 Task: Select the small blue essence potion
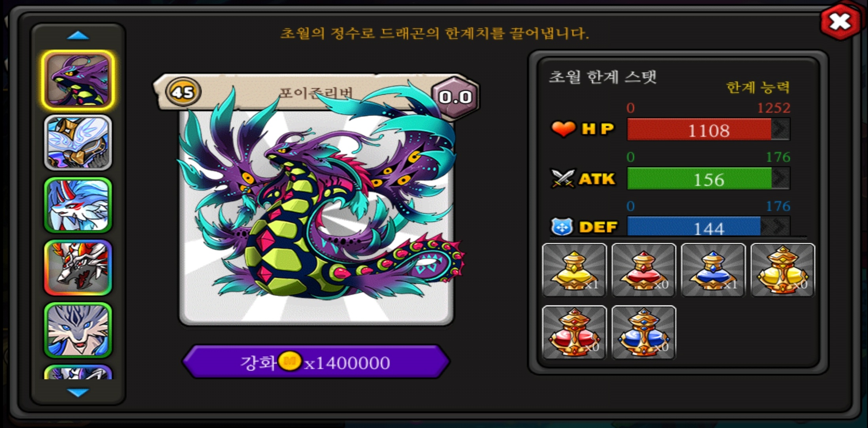click(x=713, y=270)
